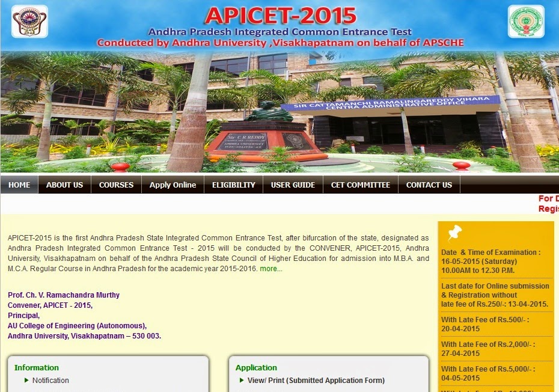Click the Andhra Pradesh government emblem
The height and width of the screenshot is (392, 559).
click(526, 22)
